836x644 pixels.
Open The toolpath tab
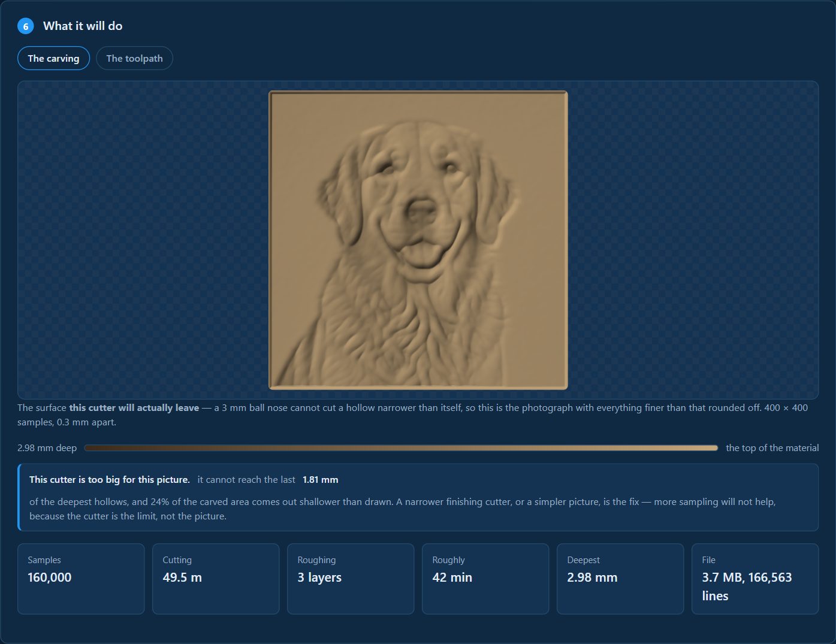tap(134, 58)
